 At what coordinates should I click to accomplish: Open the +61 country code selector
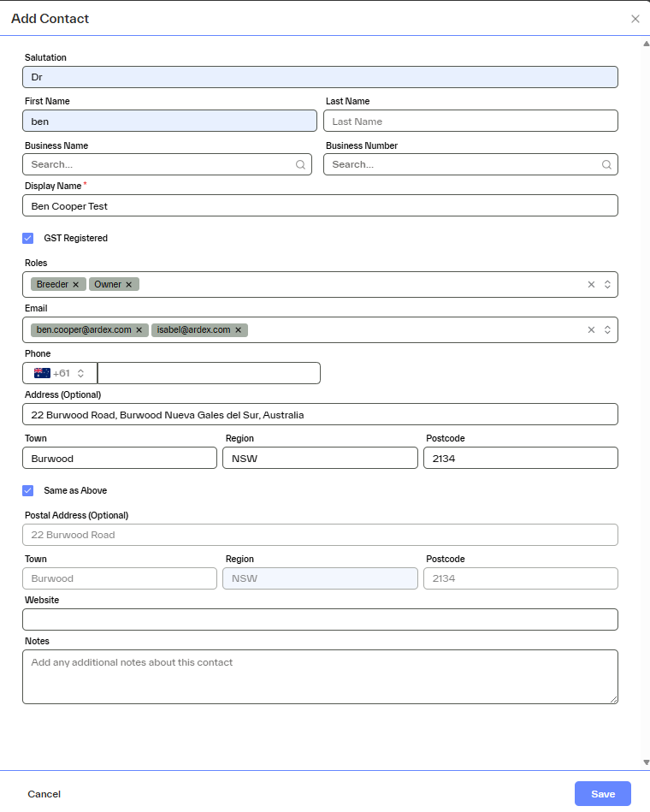tap(60, 373)
